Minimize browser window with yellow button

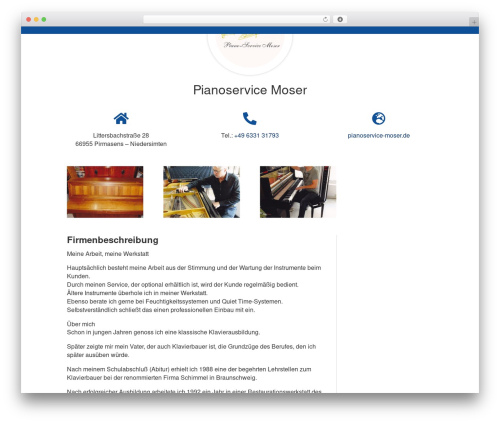point(36,19)
